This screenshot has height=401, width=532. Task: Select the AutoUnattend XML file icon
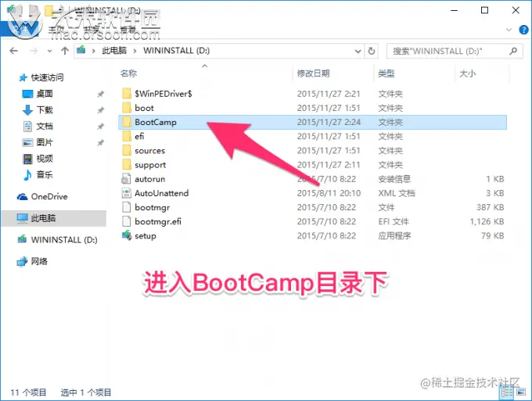126,193
